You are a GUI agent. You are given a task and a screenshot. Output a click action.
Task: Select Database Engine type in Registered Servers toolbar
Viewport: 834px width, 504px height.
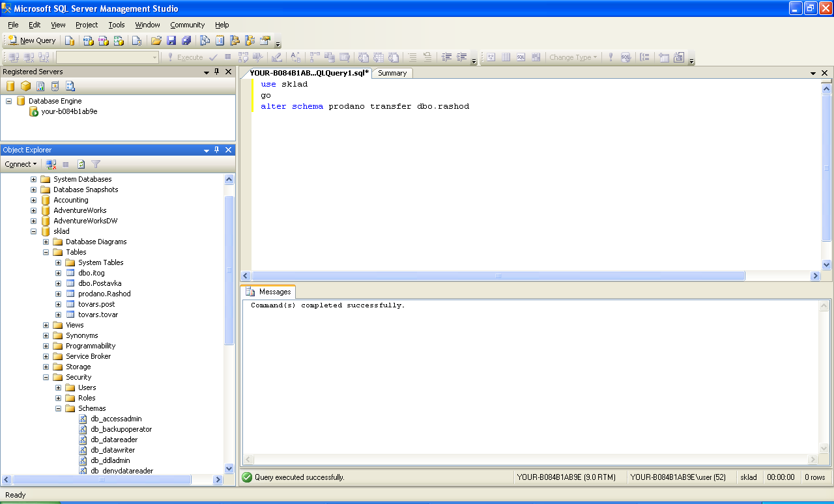[10, 86]
